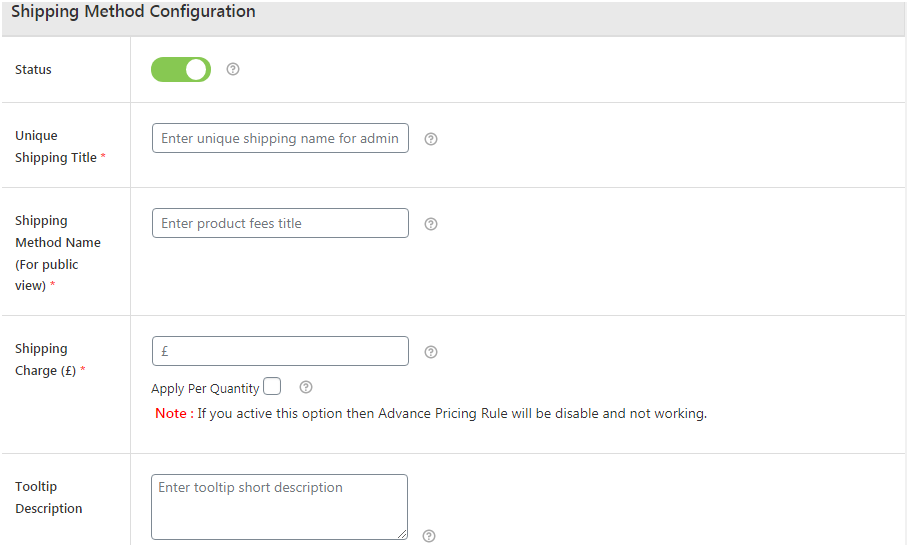Enable the Apply Per Quantity checkbox
Viewport: 909px width, 547px height.
(272, 387)
